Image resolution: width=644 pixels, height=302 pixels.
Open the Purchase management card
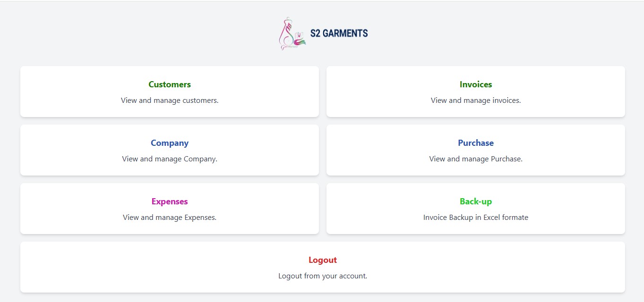475,150
